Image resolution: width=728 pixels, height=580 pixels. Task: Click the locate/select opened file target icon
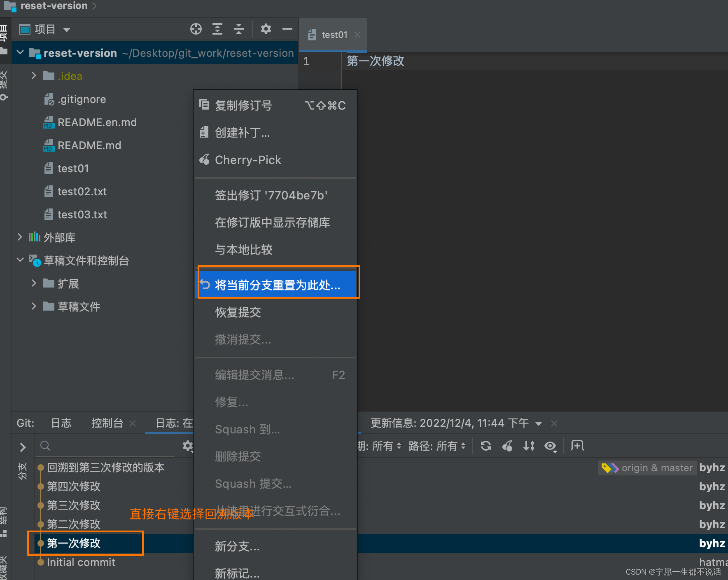(196, 29)
